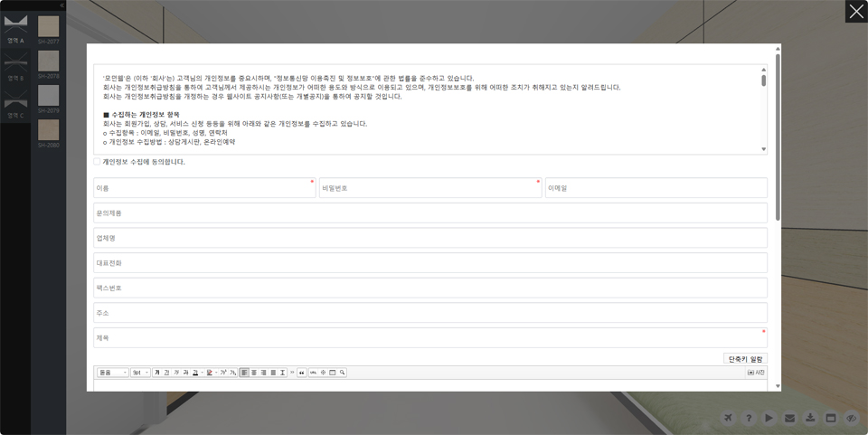Toggle the crossed-eye visibility icon
The height and width of the screenshot is (435, 868).
[x=851, y=418]
